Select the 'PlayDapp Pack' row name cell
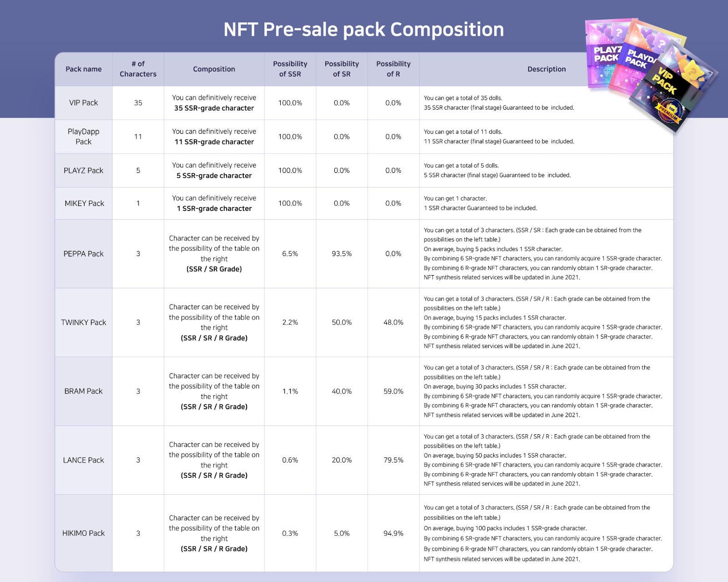The height and width of the screenshot is (582, 728). click(x=83, y=136)
